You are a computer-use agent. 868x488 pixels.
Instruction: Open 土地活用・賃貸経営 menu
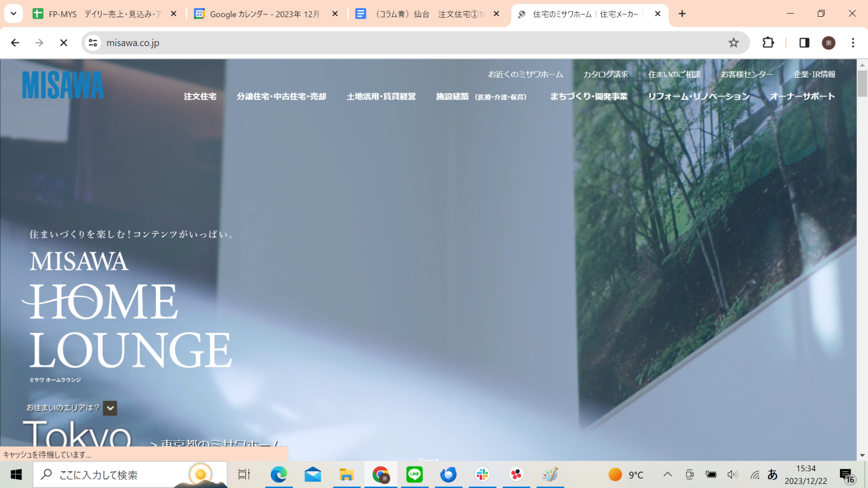pos(381,96)
